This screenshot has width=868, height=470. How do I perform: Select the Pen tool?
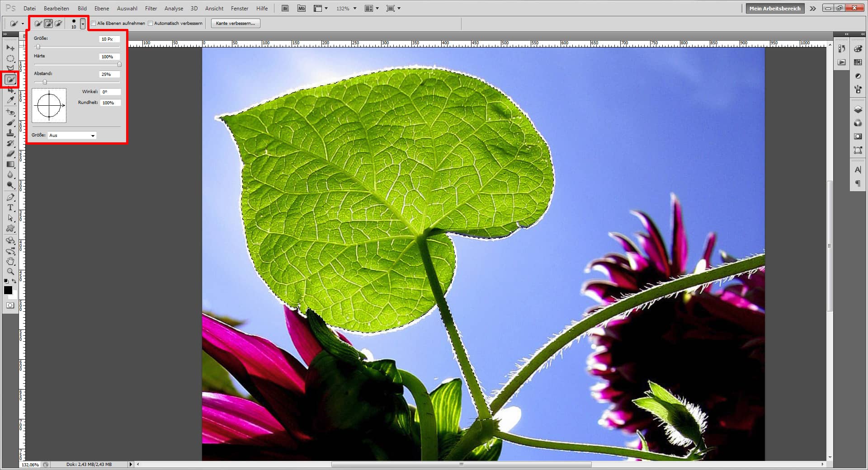[11, 197]
